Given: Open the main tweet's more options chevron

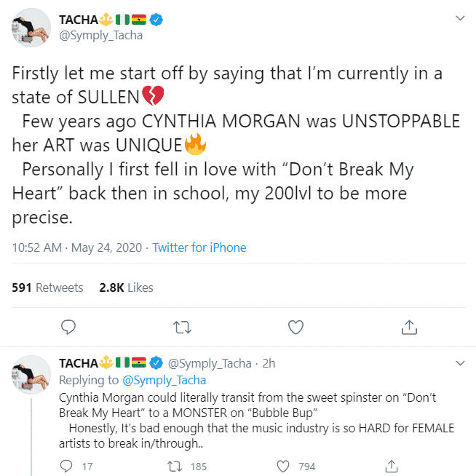Looking at the screenshot, I should point(459,17).
